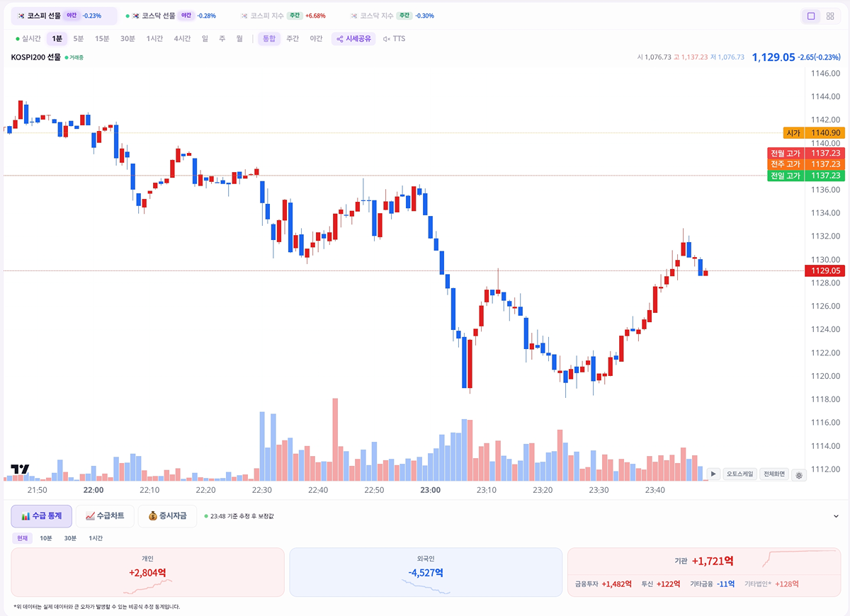
Task: Click the 22:00 time axis label
Action: (x=93, y=490)
